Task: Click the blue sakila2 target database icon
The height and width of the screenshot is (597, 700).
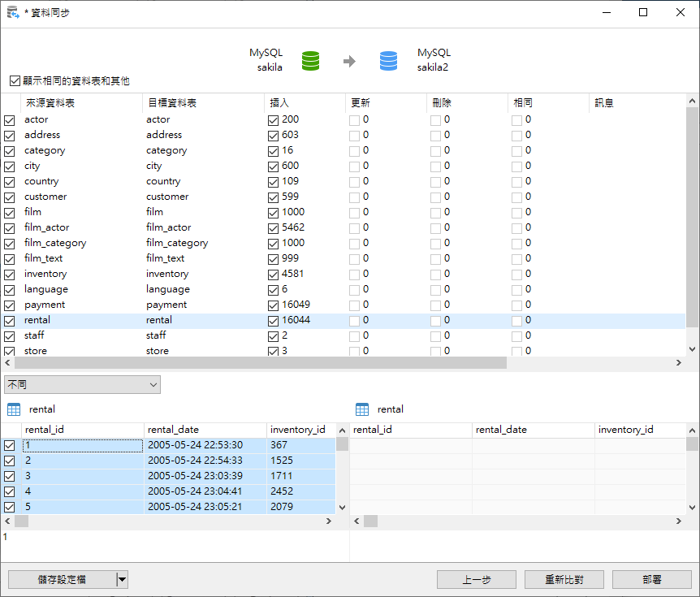Action: pos(389,61)
